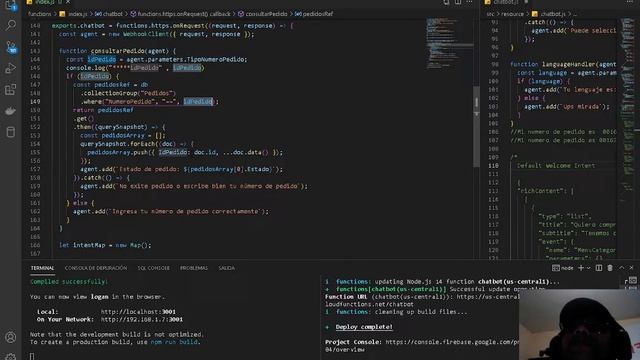This screenshot has width=640, height=360.
Task: Click the 'npm run build' text in terminal
Action: 174,342
